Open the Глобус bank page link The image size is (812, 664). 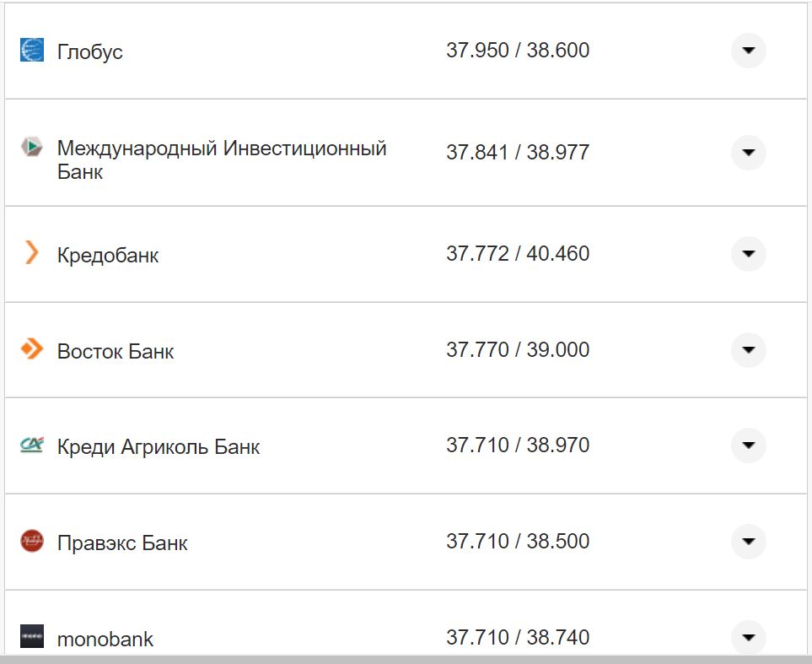(x=88, y=52)
